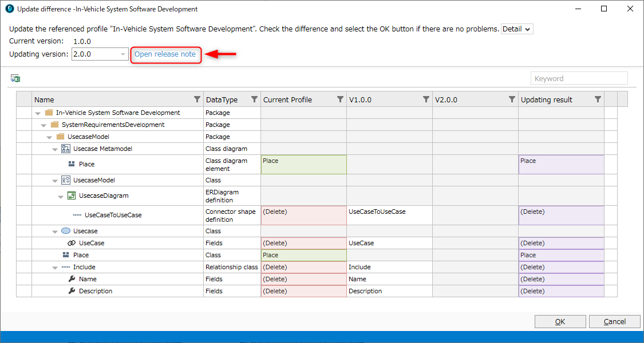
Task: Select the Updating result column header
Action: [561, 99]
